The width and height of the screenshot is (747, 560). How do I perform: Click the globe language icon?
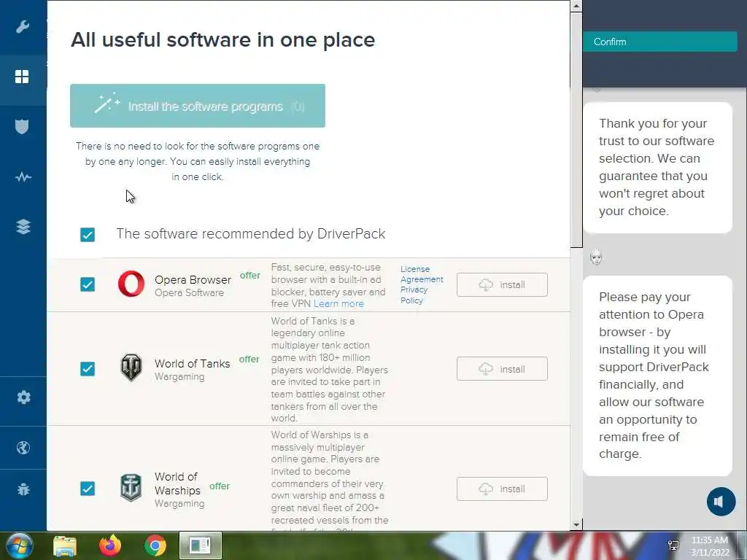pyautogui.click(x=23, y=448)
